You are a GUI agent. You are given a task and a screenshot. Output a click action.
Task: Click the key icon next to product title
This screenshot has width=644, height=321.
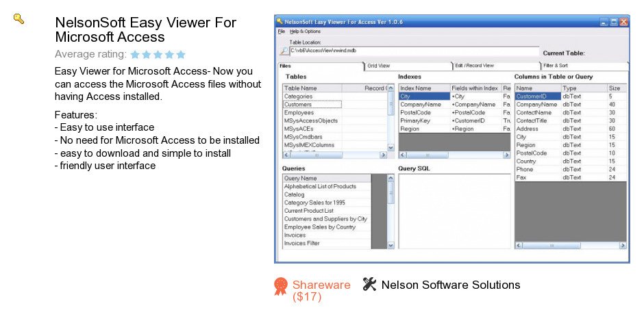click(x=19, y=18)
